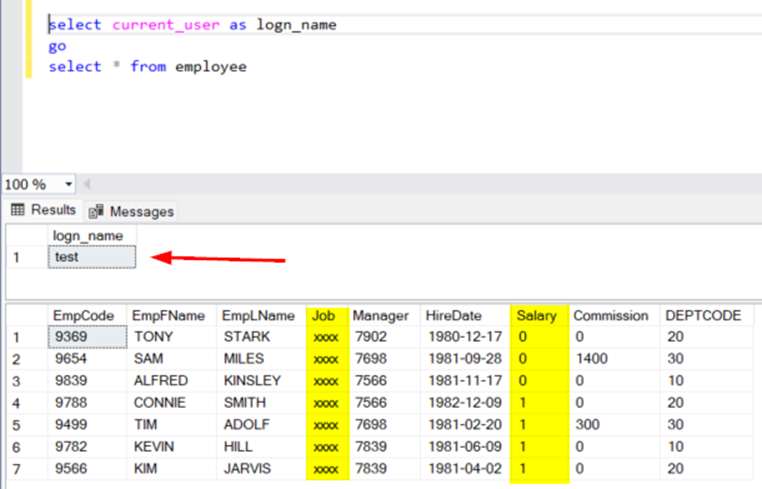Select EmpCode cell 9788
The height and width of the screenshot is (489, 762).
click(x=87, y=403)
